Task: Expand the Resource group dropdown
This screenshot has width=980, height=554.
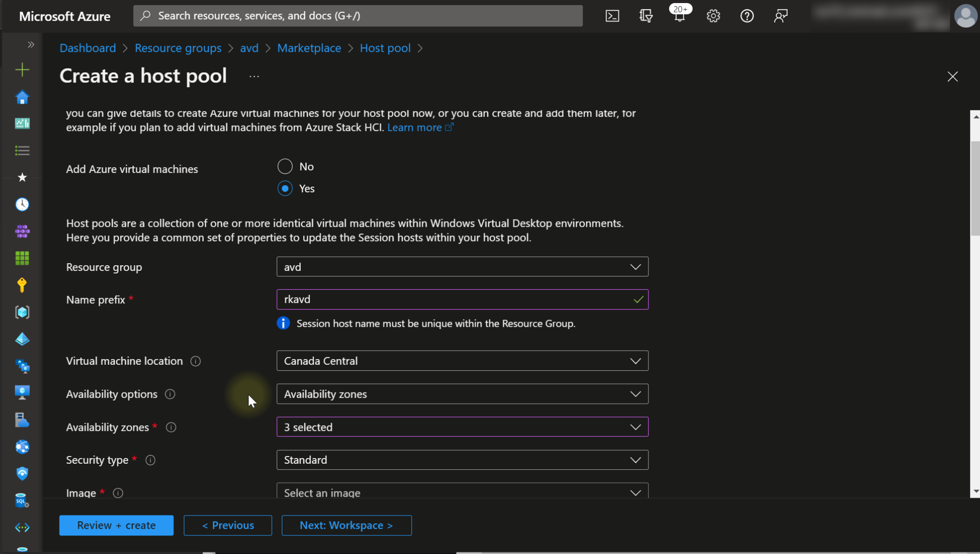Action: pyautogui.click(x=462, y=267)
